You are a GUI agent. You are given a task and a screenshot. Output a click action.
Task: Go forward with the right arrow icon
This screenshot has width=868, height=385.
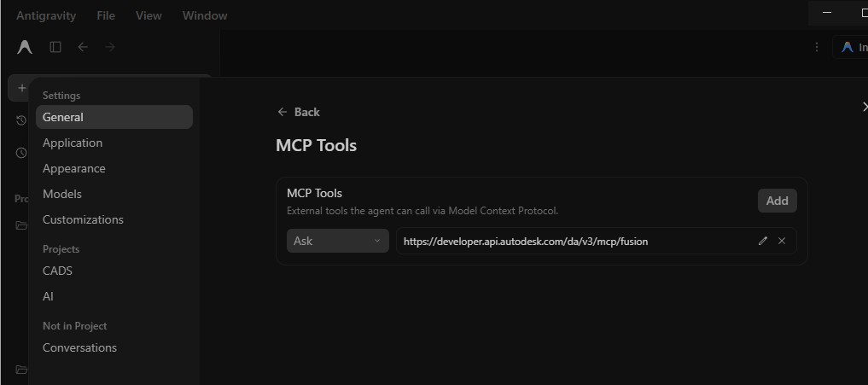(x=110, y=47)
